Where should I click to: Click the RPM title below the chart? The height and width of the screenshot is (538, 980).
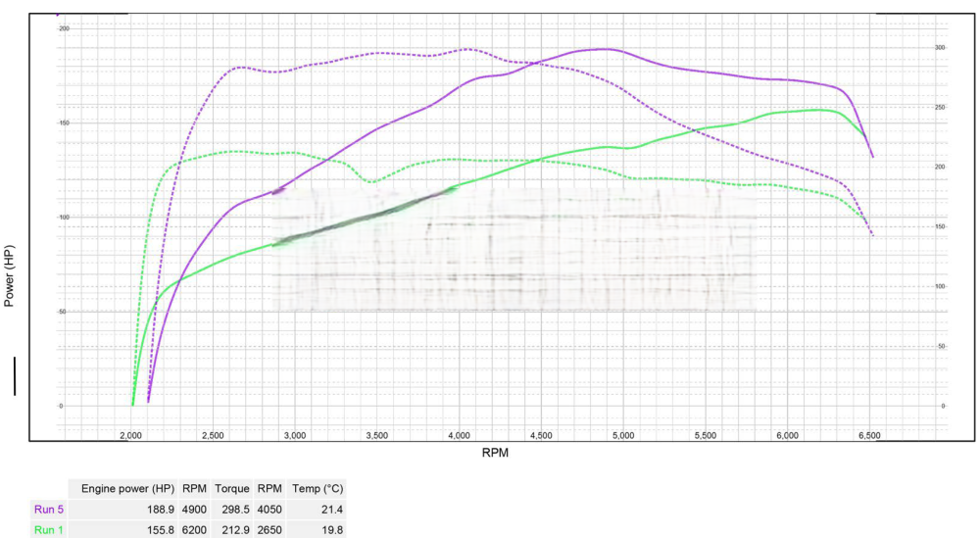[x=494, y=454]
